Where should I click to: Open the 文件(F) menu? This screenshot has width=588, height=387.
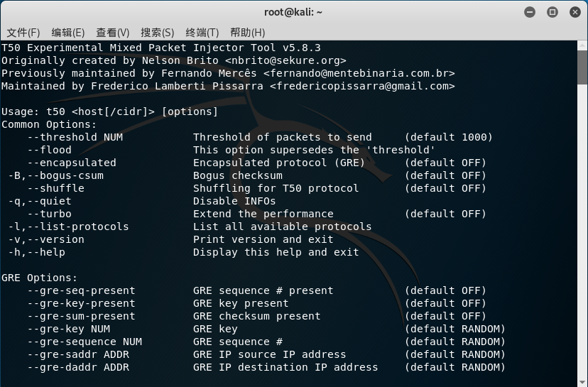tap(23, 33)
